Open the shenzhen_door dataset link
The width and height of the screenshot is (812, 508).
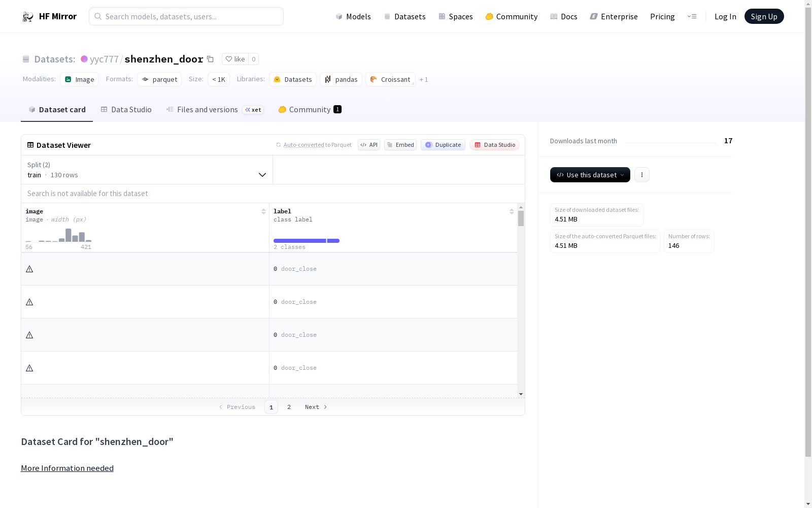pyautogui.click(x=164, y=59)
